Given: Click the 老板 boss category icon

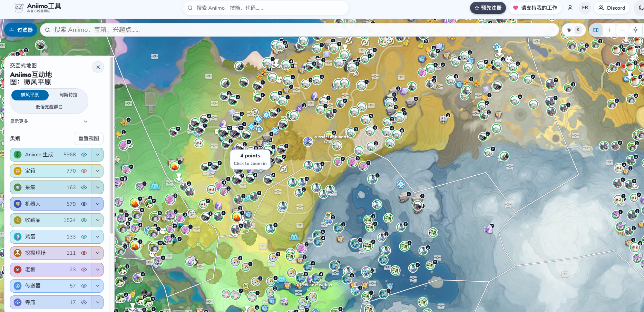Looking at the screenshot, I should [x=18, y=270].
